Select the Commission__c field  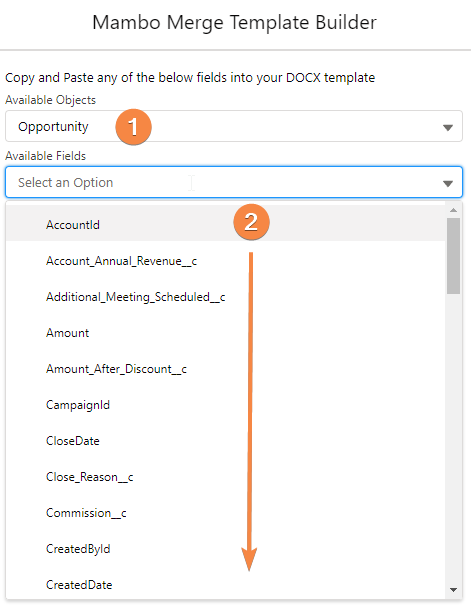pyautogui.click(x=226, y=513)
